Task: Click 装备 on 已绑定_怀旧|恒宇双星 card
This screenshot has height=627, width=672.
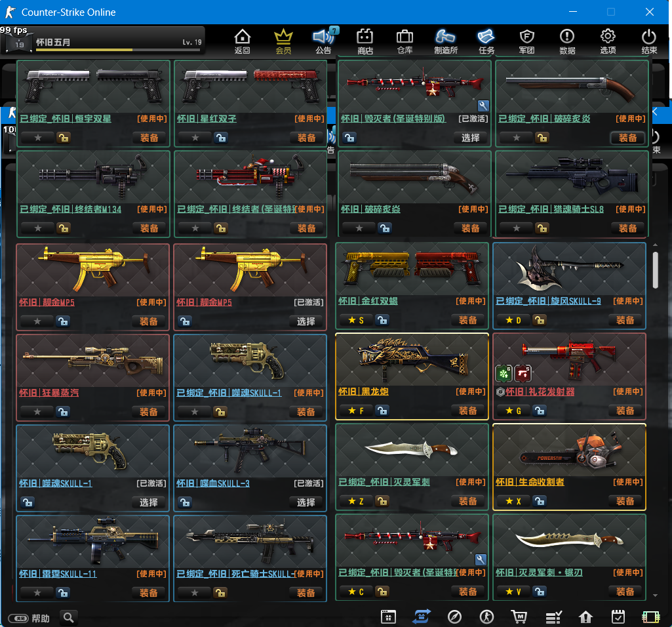Action: [149, 138]
